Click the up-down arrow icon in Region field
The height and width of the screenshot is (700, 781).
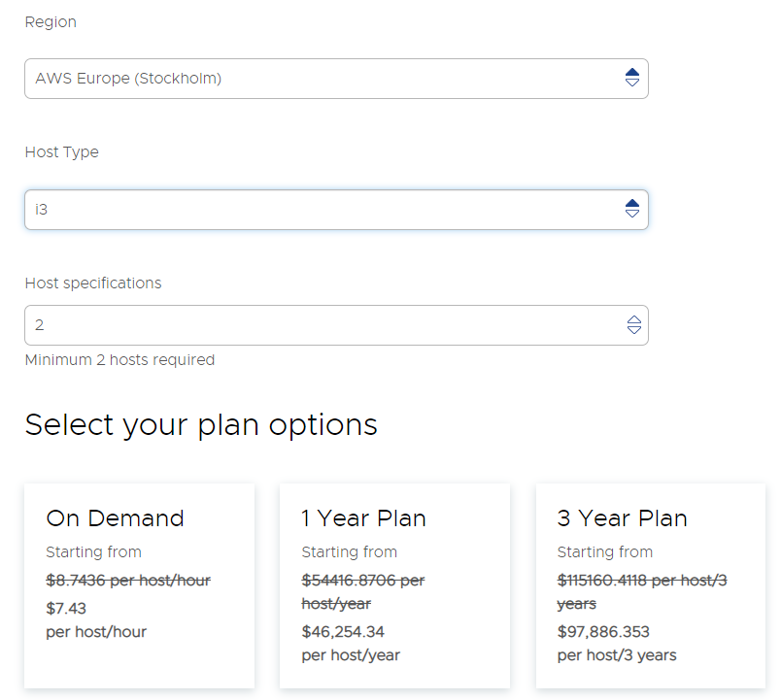(x=632, y=79)
